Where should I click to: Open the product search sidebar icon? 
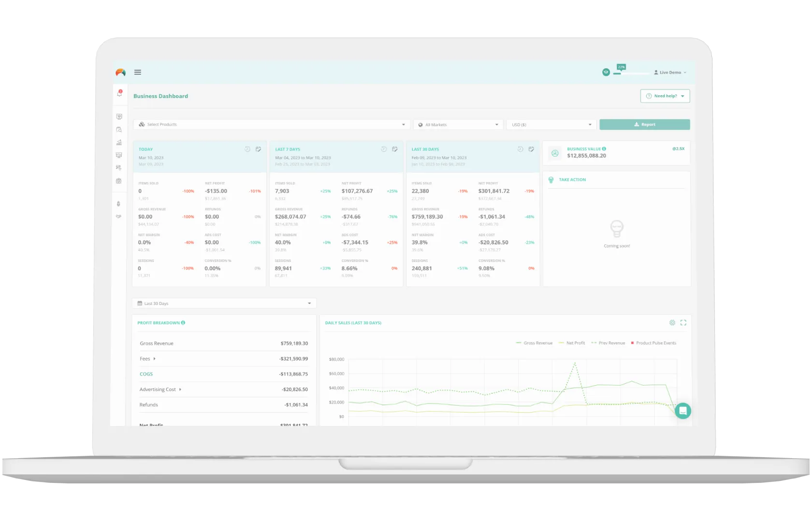[x=119, y=130]
